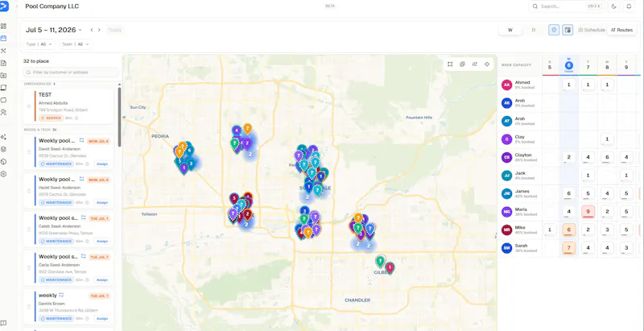Go to next week arrow
Image resolution: width=644 pixels, height=331 pixels.
point(99,30)
